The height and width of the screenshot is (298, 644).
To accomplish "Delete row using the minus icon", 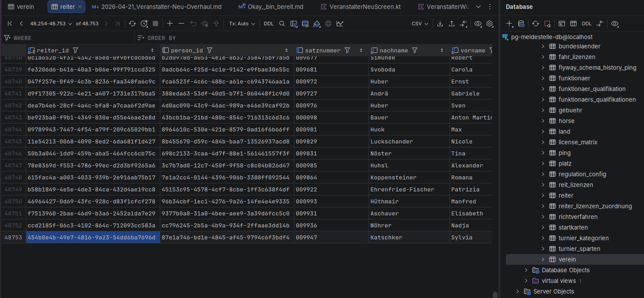I will click(x=181, y=24).
